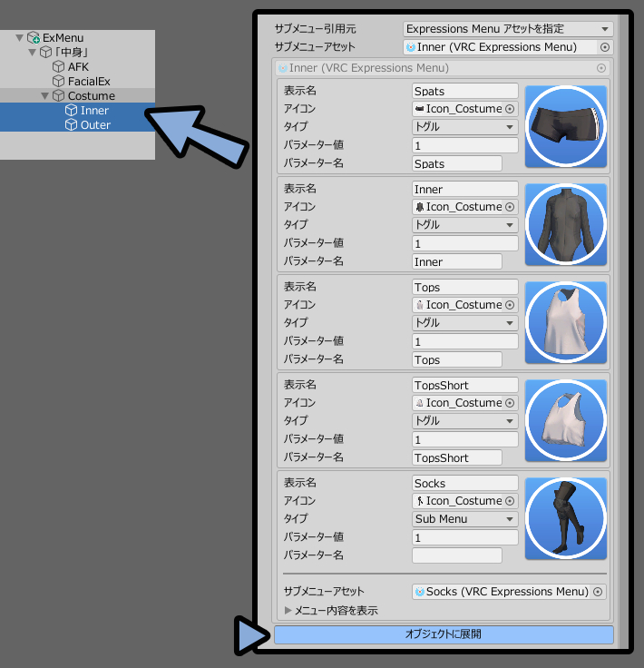
Task: Collapse the ExMenu tree node
Action: pos(19,37)
